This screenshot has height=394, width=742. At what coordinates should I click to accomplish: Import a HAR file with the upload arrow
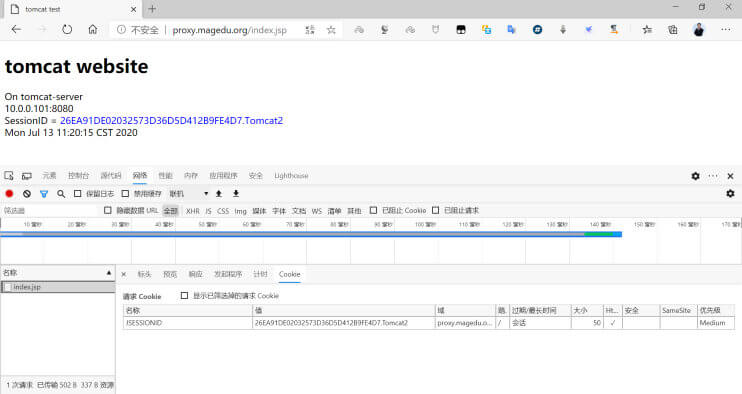click(x=219, y=193)
